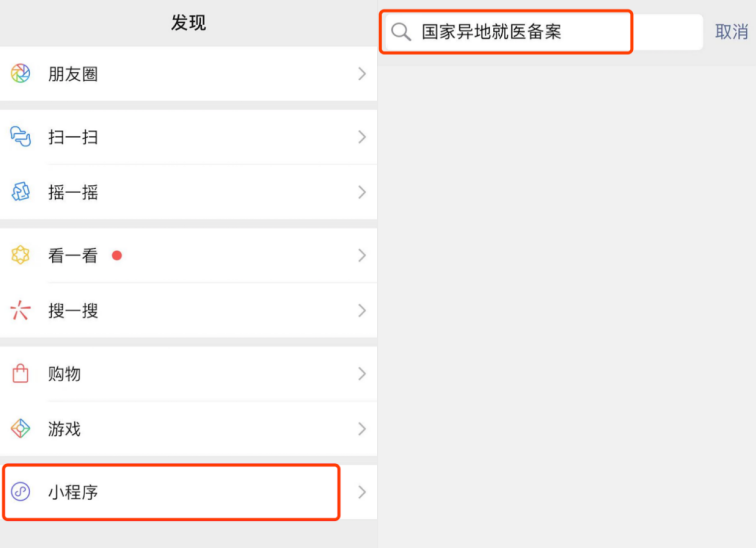Screen dimensions: 756x548
Task: Click the magnifier icon in search bar
Action: (x=401, y=32)
